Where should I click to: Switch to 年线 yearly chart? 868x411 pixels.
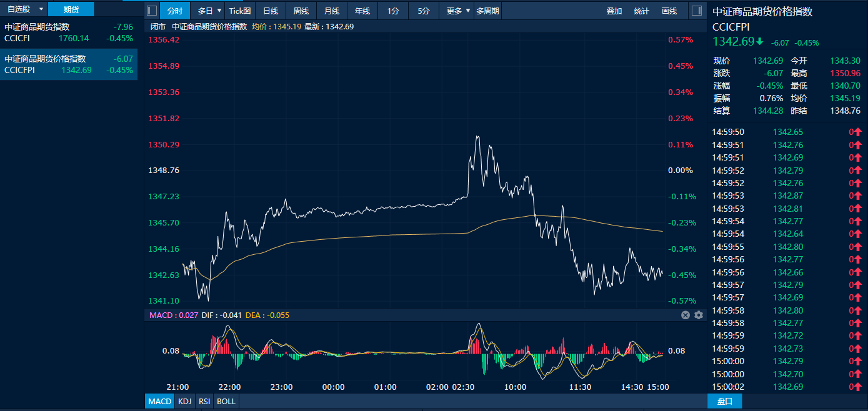[x=362, y=11]
